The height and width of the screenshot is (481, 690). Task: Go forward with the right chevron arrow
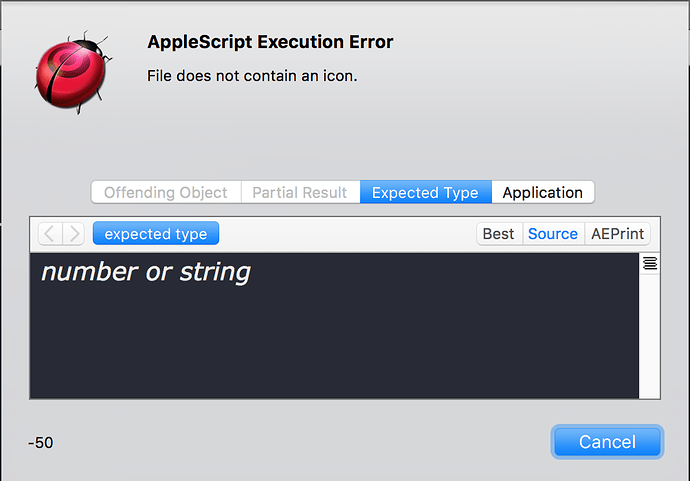(73, 234)
